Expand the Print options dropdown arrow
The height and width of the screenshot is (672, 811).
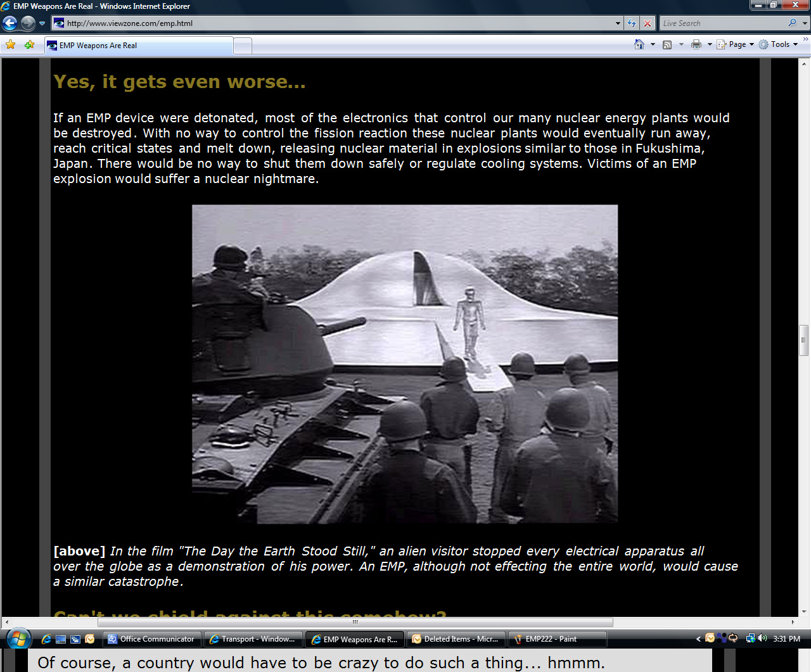click(710, 44)
